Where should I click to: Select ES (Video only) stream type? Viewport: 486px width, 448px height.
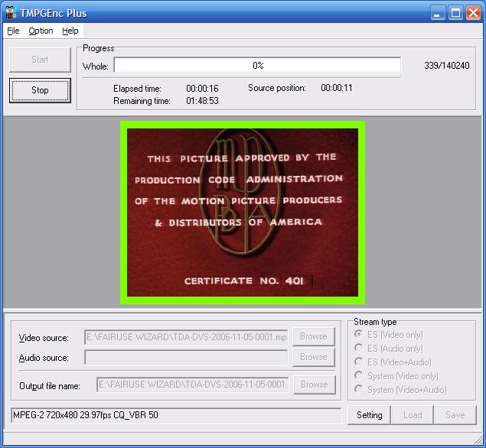(389, 335)
